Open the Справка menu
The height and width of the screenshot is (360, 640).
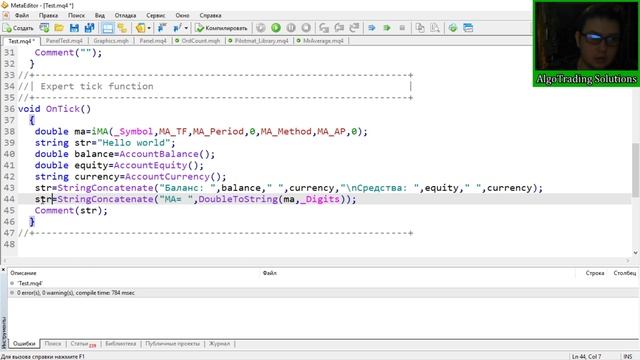[211, 16]
